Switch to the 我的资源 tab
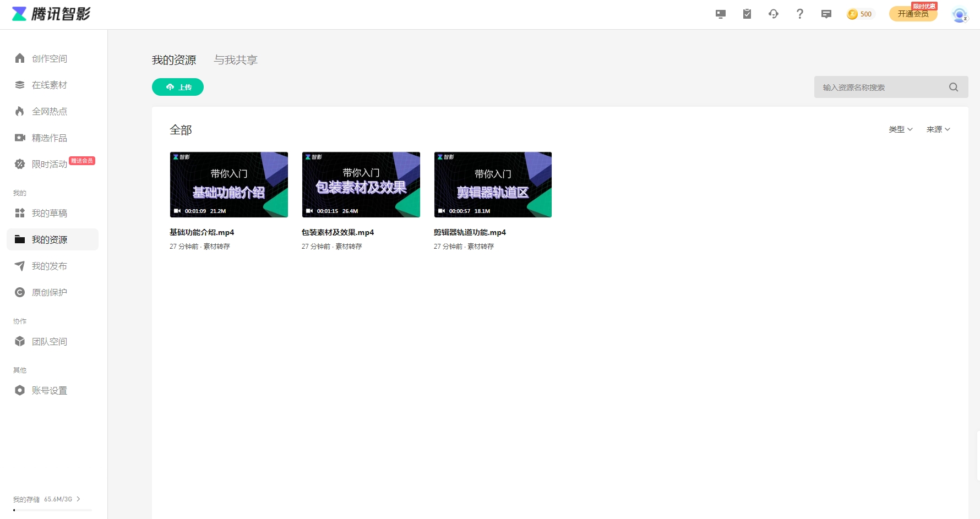This screenshot has width=980, height=519. 174,60
